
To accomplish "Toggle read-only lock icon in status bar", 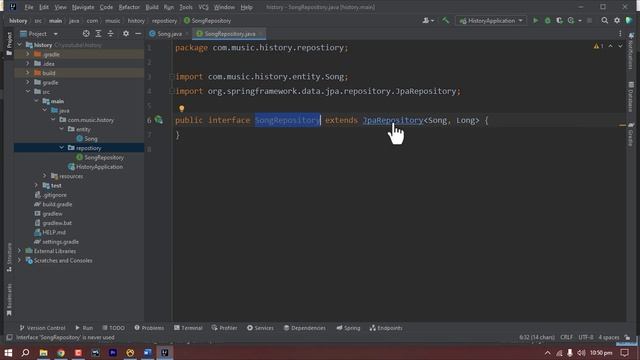I will [627, 337].
